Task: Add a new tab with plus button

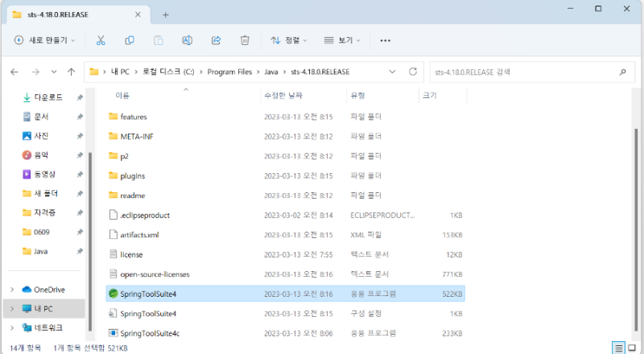Action: (x=166, y=14)
